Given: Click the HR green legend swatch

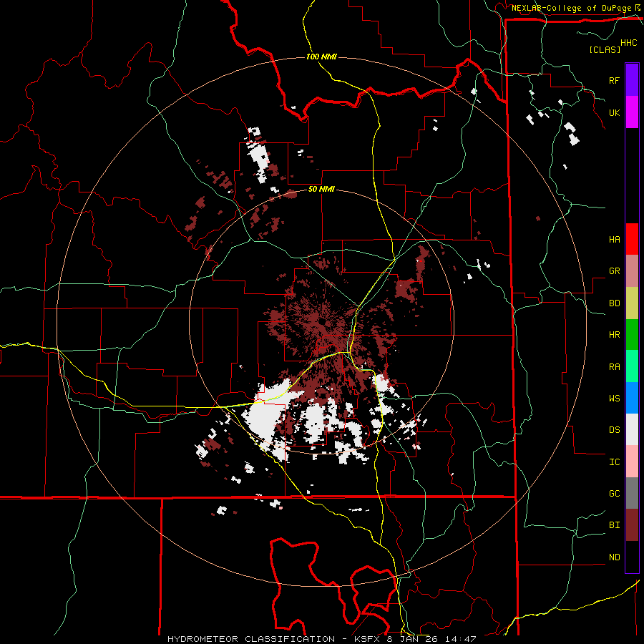Looking at the screenshot, I should [x=632, y=335].
